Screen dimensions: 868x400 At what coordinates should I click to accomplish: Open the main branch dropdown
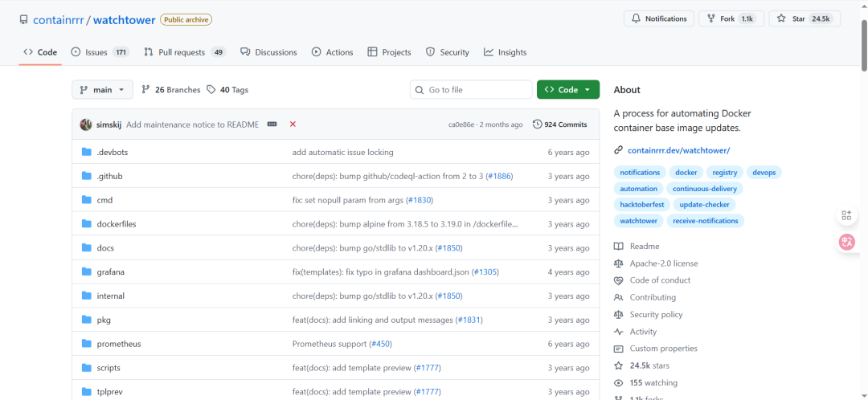tap(102, 90)
